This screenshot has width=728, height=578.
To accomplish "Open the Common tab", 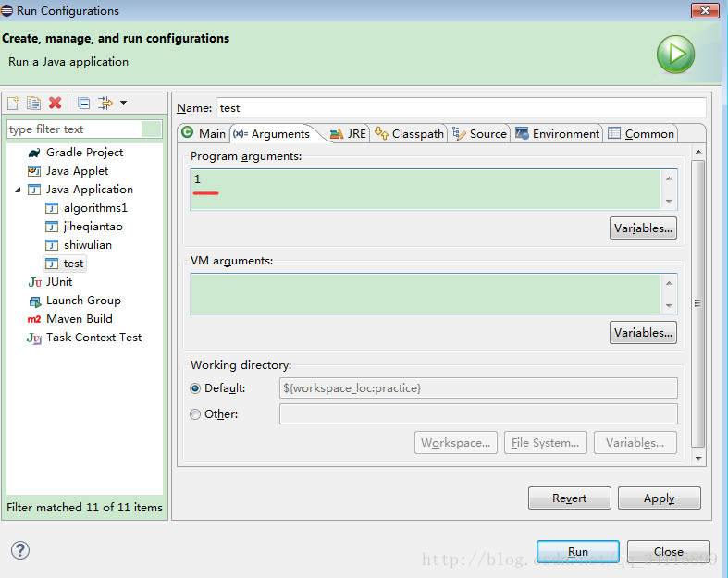I will [641, 134].
